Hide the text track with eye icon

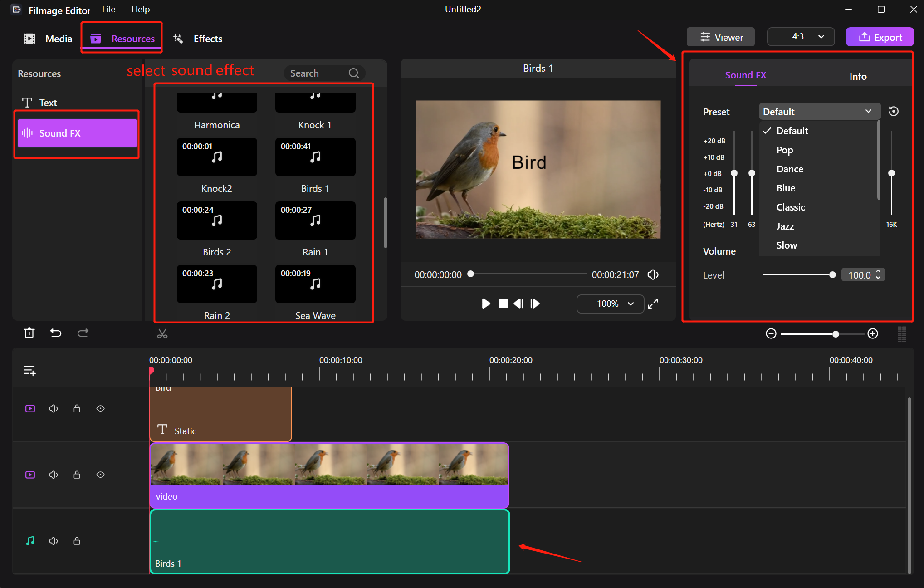coord(101,409)
